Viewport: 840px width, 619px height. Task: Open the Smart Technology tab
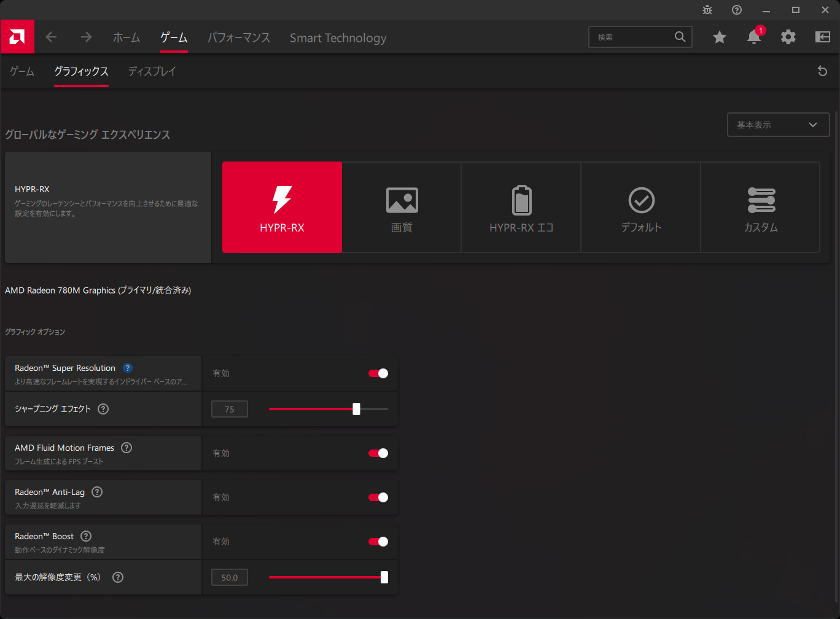click(338, 37)
